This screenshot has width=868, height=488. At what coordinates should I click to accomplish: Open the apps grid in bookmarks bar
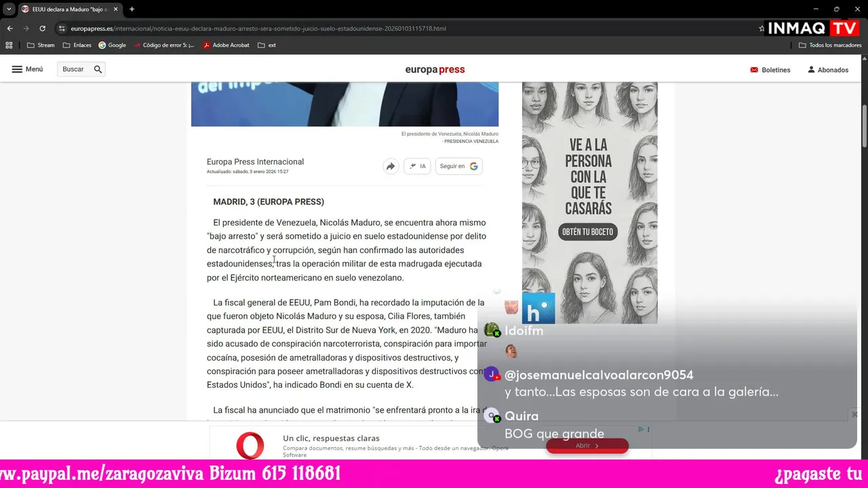click(x=9, y=45)
